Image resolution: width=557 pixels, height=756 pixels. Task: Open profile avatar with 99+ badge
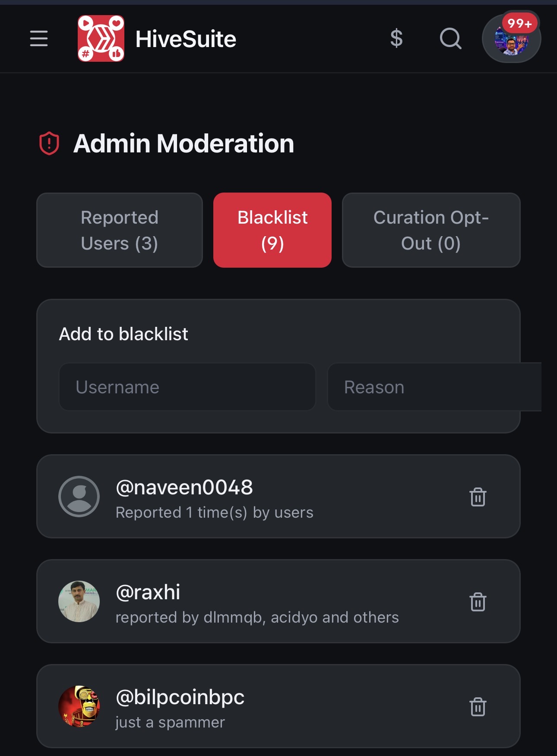coord(511,40)
